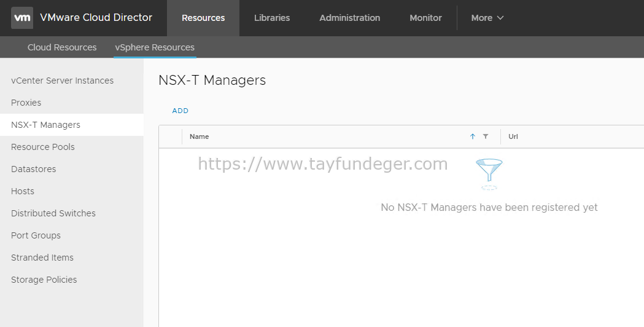Screen dimensions: 644x327
Task: Switch to the Libraries tab
Action: 272,18
